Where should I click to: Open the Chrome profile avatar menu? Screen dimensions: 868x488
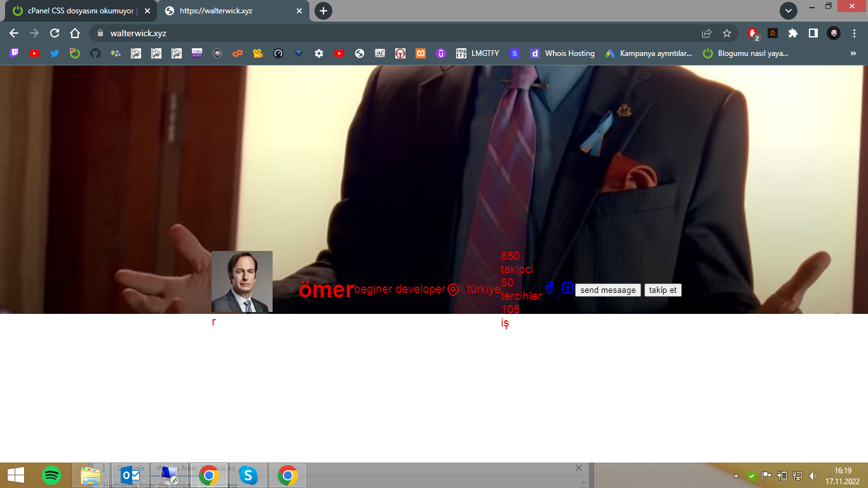pos(834,33)
